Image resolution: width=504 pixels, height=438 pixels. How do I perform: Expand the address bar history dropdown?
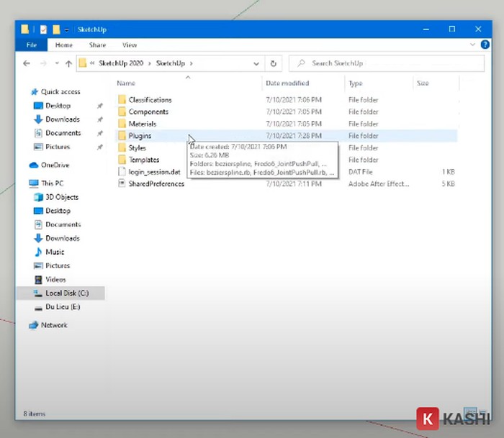(256, 63)
